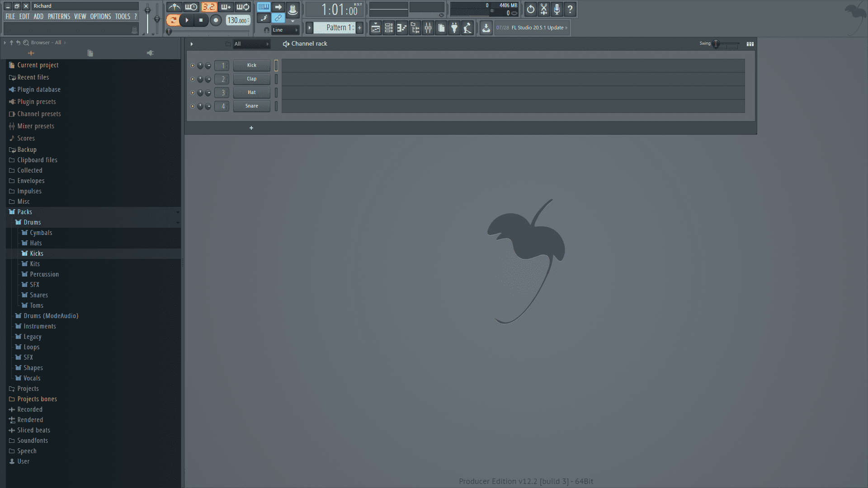Viewport: 868px width, 488px height.
Task: Open the Kicks folder in browser
Action: click(93, 253)
